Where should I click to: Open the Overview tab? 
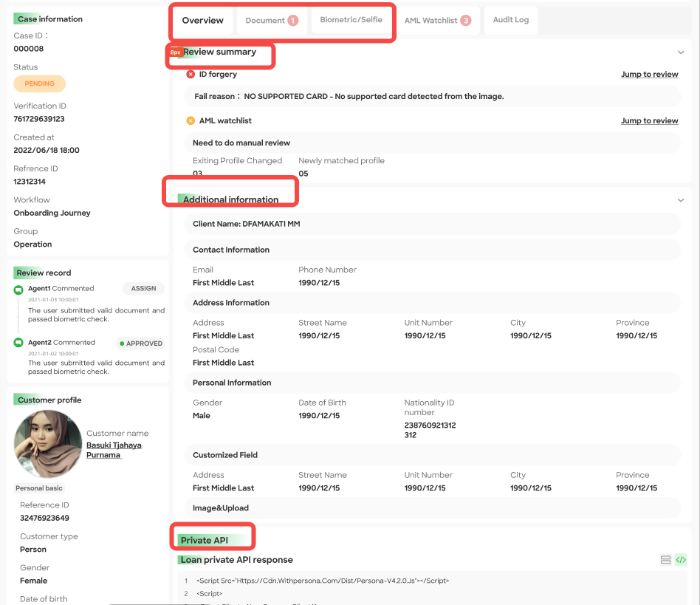pos(202,20)
